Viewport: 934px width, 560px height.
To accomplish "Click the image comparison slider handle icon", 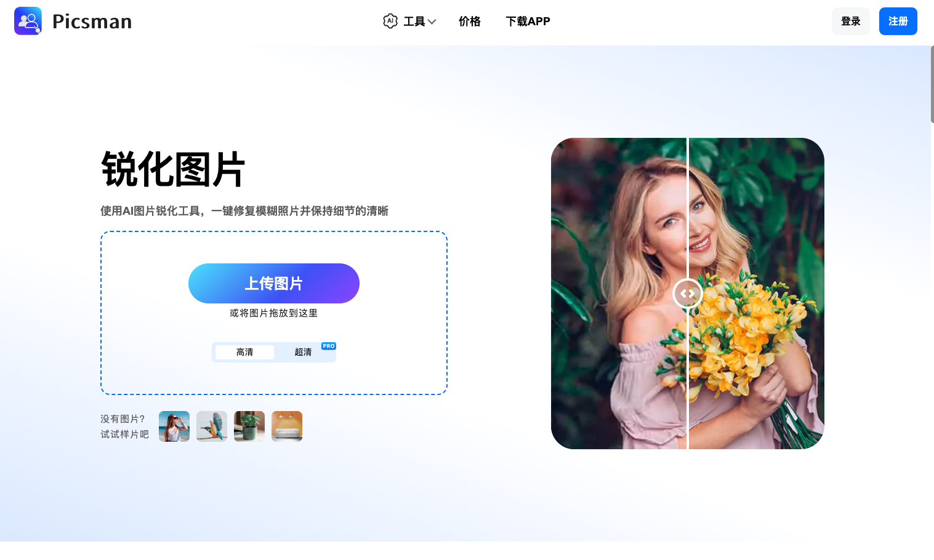I will [x=687, y=294].
